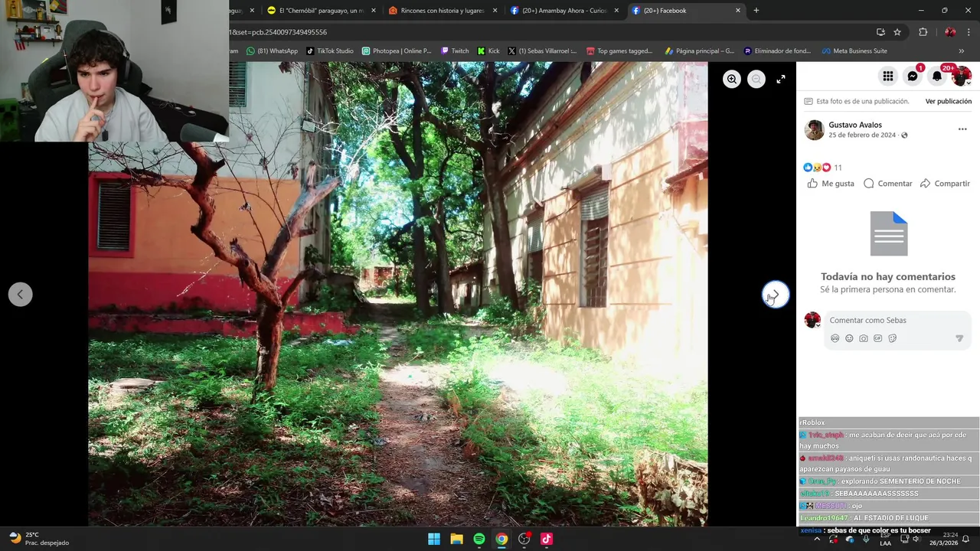The width and height of the screenshot is (980, 551).
Task: Open Gustavo Avalos profile name
Action: click(855, 125)
